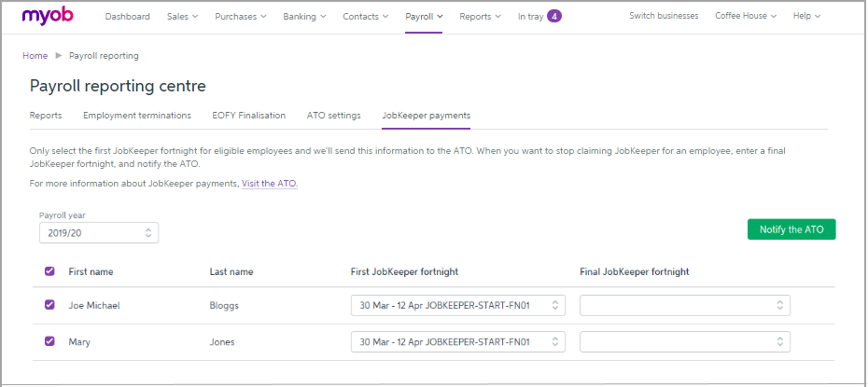Image resolution: width=868 pixels, height=387 pixels.
Task: Click the In tray notification badge
Action: click(x=553, y=16)
